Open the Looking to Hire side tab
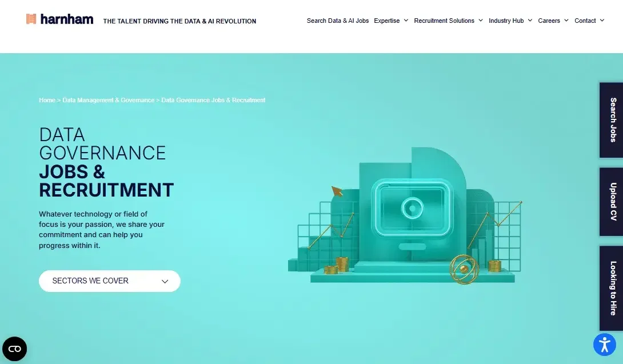 (611, 288)
